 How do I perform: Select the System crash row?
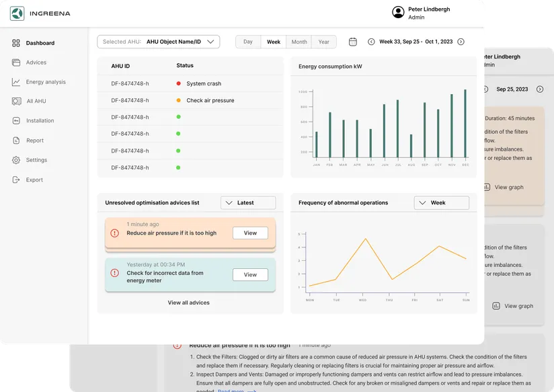pos(190,83)
